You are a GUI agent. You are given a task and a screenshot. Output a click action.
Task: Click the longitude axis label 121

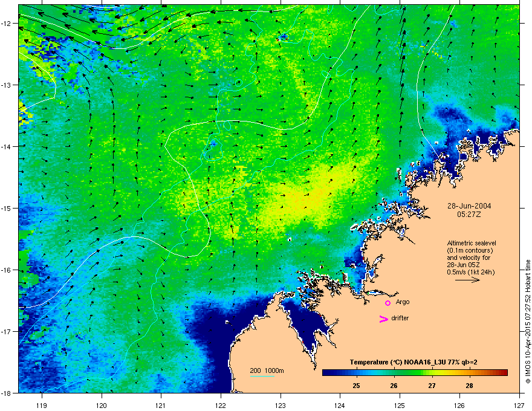pyautogui.click(x=161, y=405)
